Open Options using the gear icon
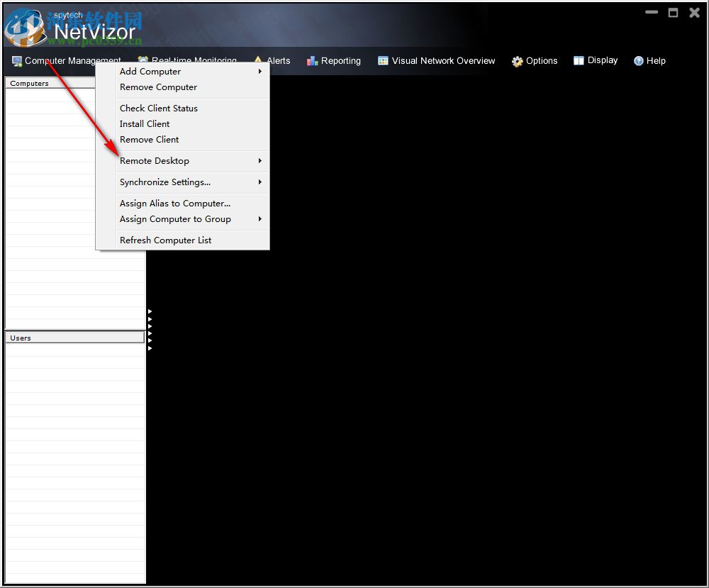 click(517, 61)
